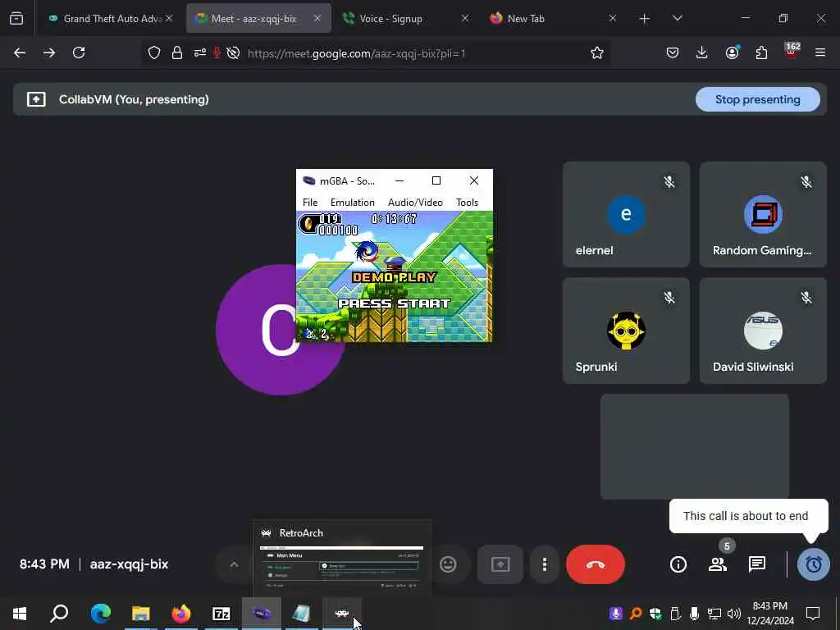The height and width of the screenshot is (630, 840).
Task: Click the system tray volume speaker icon
Action: pos(734,614)
